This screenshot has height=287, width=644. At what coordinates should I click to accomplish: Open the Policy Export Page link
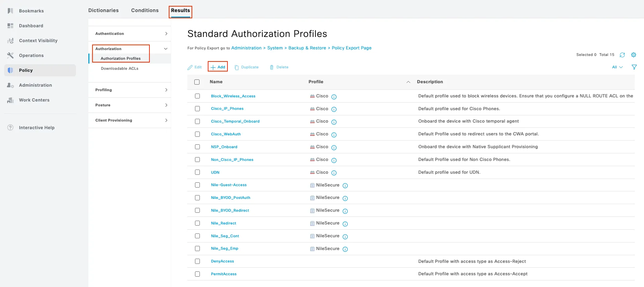coord(352,48)
